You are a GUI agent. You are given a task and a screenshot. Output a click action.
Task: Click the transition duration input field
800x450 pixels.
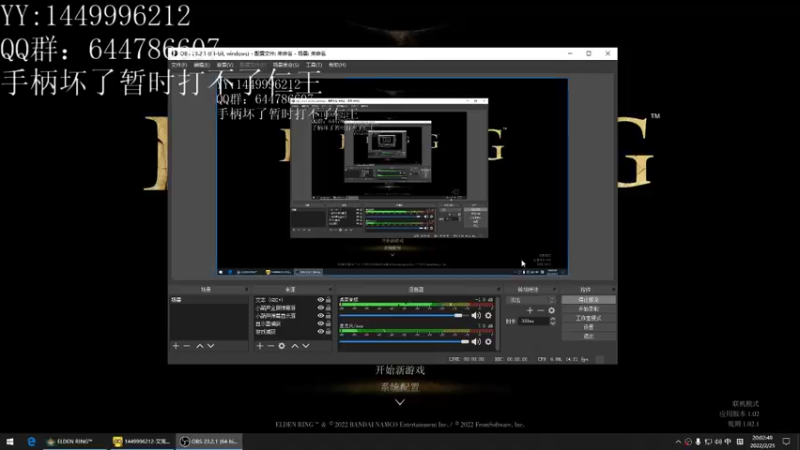pyautogui.click(x=533, y=321)
